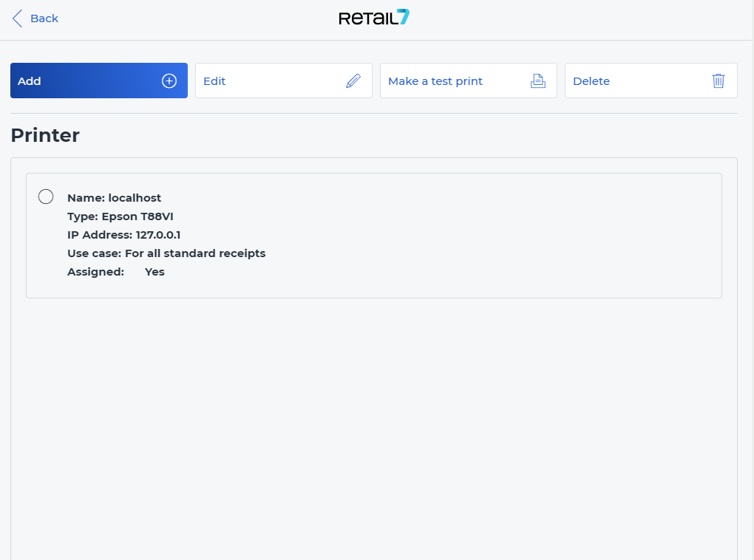754x560 pixels.
Task: Click the Type: Epson T88VI line
Action: 120,216
